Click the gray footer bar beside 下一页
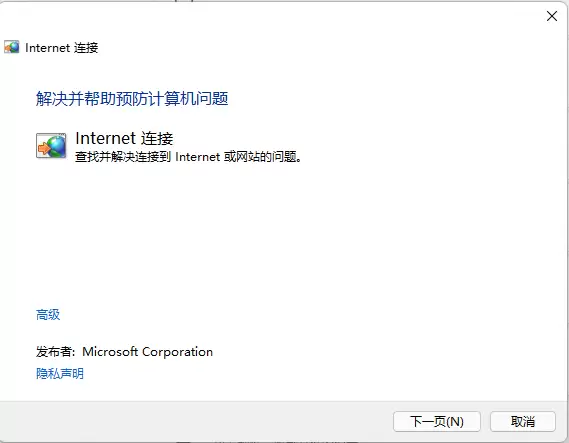The width and height of the screenshot is (569, 443). tap(196, 421)
